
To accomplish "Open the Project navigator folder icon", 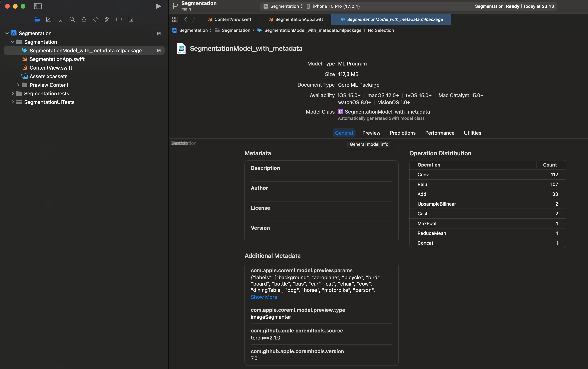I will (x=37, y=19).
